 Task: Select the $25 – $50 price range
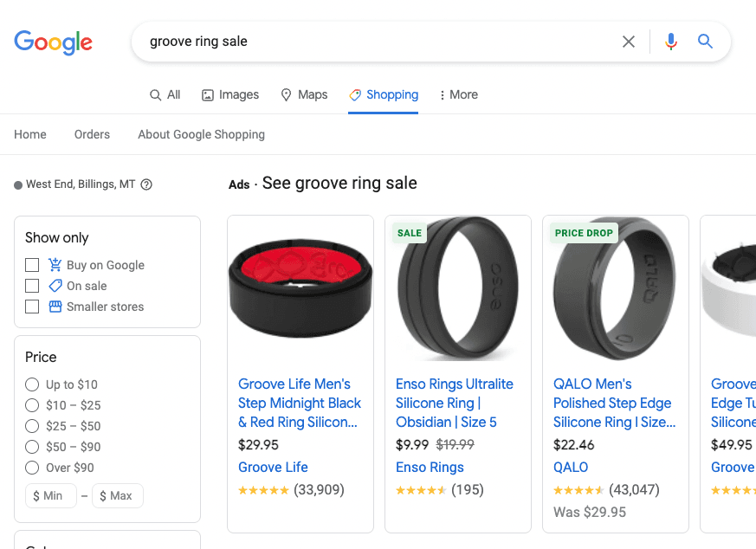pos(32,425)
